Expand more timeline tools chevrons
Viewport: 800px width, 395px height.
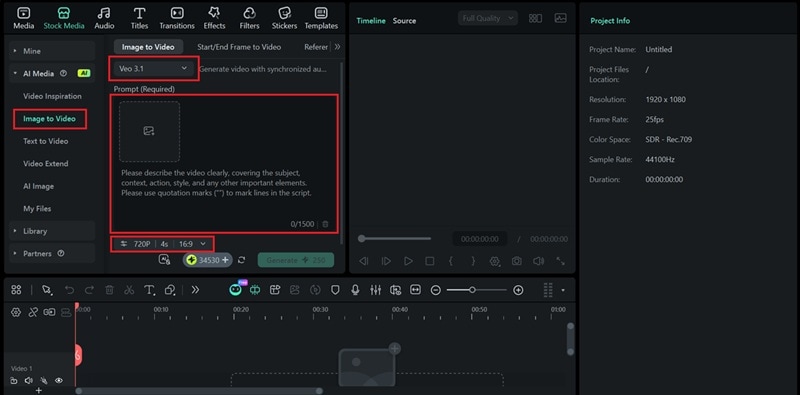point(195,290)
